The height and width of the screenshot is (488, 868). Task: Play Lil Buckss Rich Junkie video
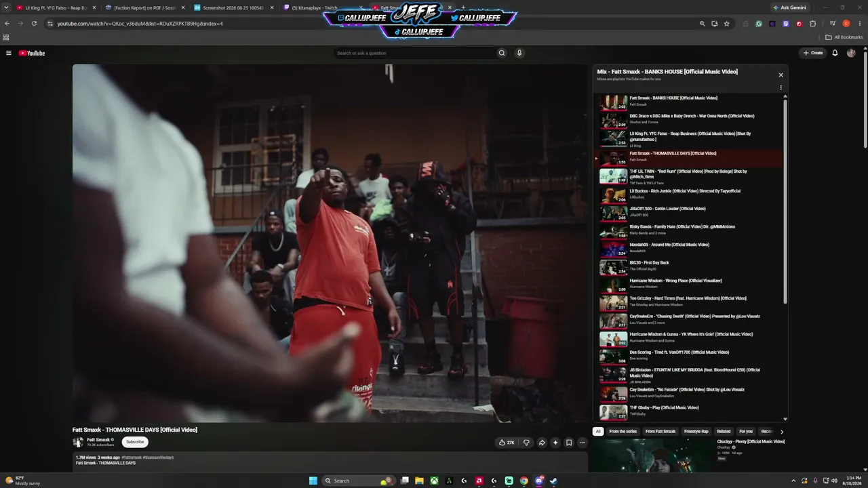click(x=688, y=195)
